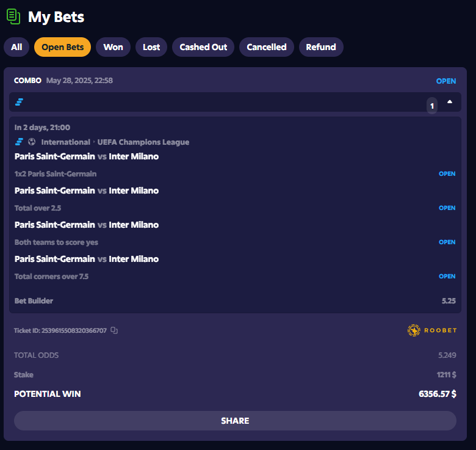Switch to the Lost tab
476x450 pixels.
point(151,47)
